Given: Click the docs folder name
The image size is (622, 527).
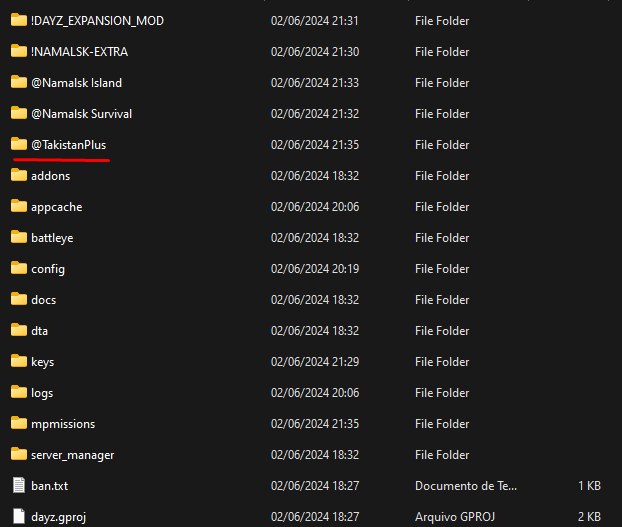Looking at the screenshot, I should point(44,300).
